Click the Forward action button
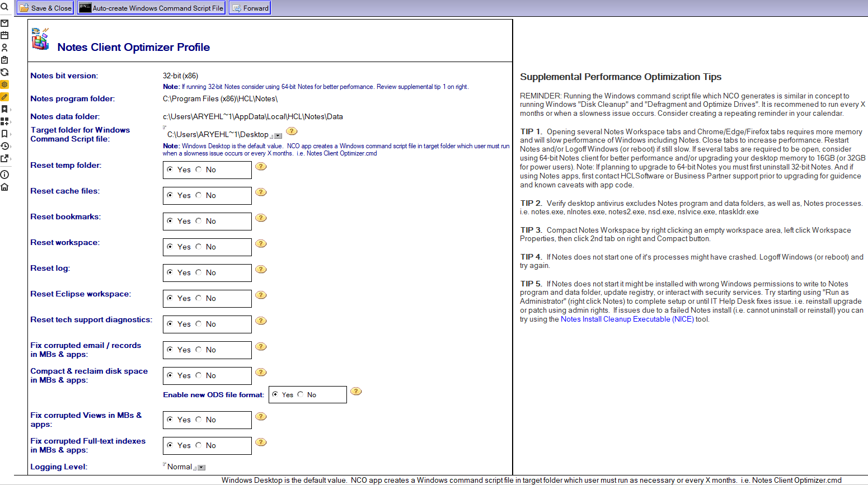Viewport: 868px width, 485px height. tap(250, 8)
